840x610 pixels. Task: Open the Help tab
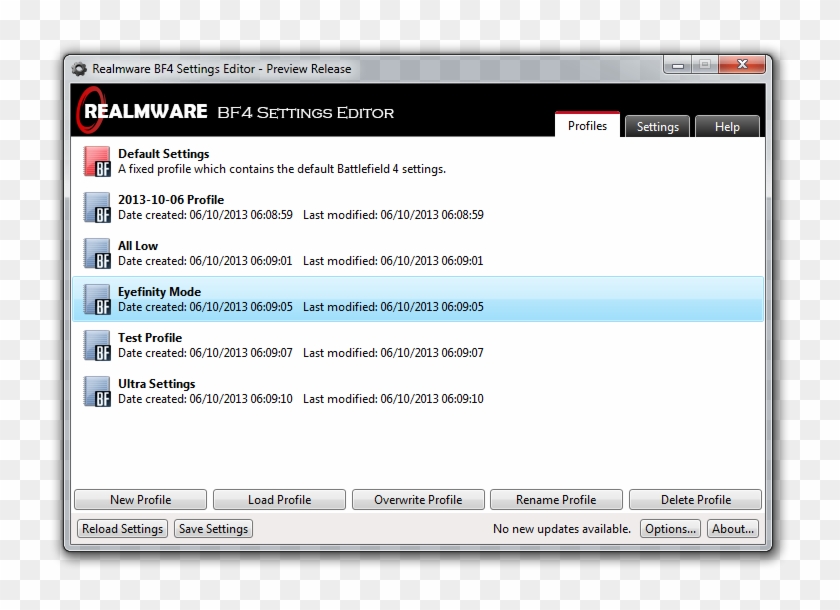[727, 126]
